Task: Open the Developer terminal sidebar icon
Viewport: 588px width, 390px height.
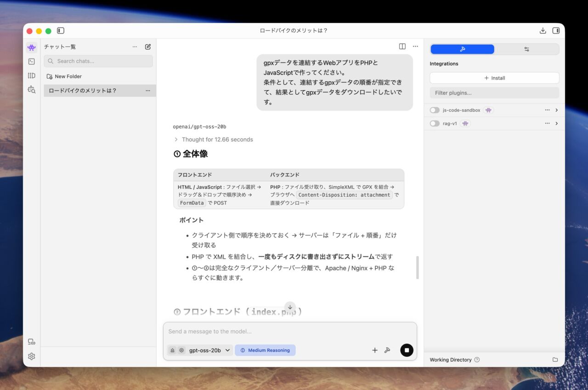Action: pos(32,61)
